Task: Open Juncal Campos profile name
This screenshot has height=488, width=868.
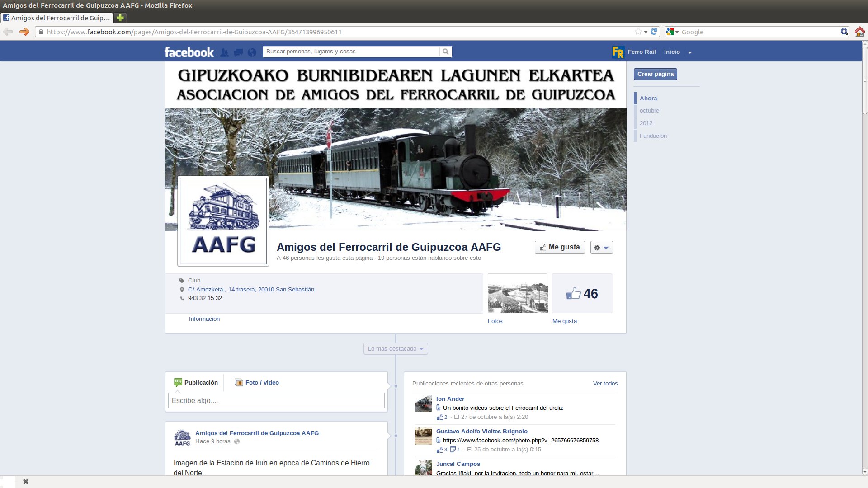Action: pos(458,464)
